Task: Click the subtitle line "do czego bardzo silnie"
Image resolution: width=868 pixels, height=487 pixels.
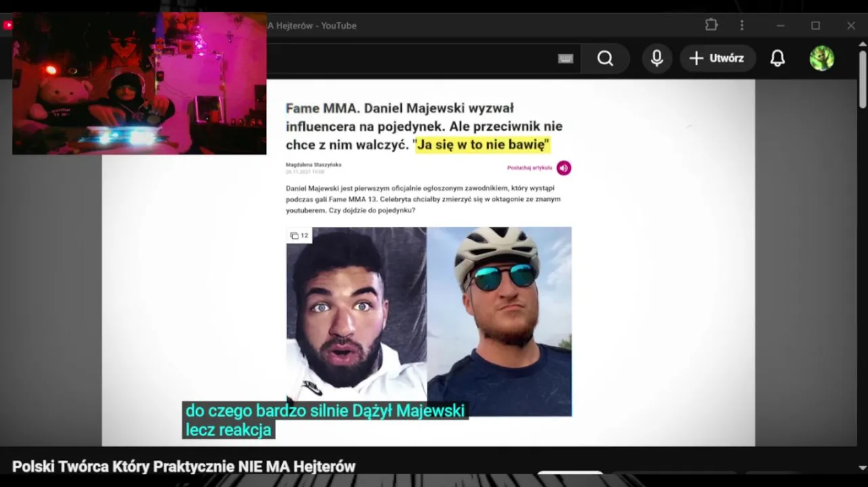Action: (x=325, y=411)
